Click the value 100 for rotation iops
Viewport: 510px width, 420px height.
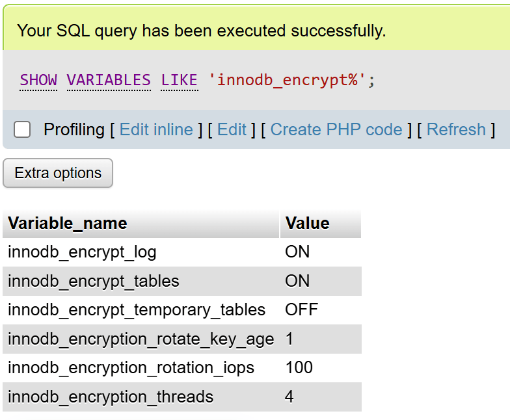click(299, 367)
